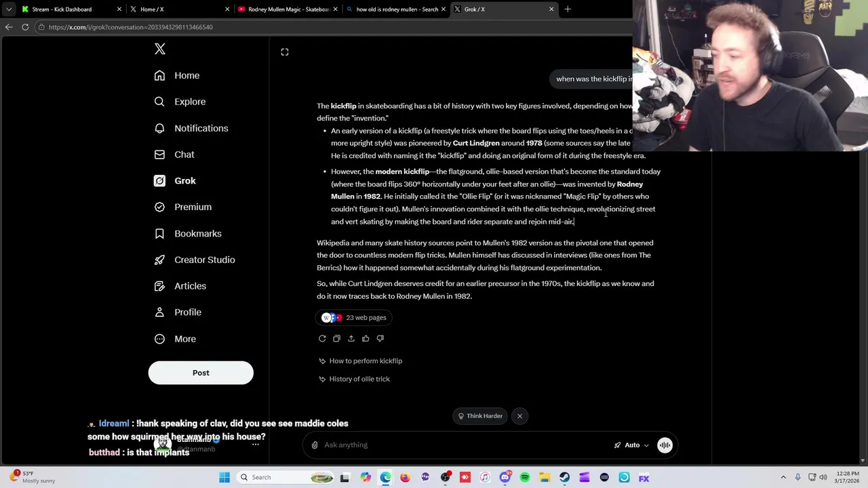The height and width of the screenshot is (488, 868).
Task: Open Articles in the sidebar
Action: (180, 286)
